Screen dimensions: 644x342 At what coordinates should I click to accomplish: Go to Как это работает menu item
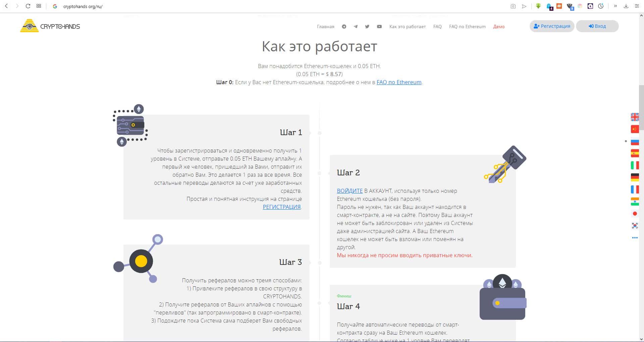(408, 26)
